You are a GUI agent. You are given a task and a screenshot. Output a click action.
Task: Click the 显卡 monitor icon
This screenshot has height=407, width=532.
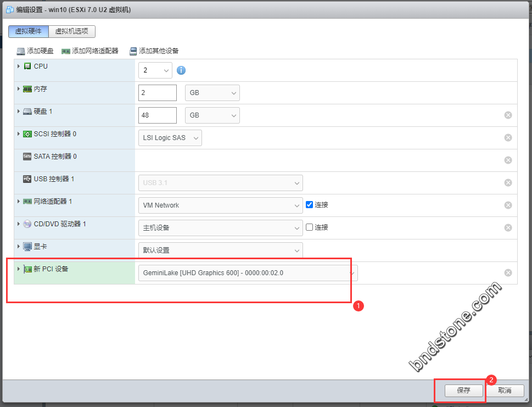coord(27,247)
